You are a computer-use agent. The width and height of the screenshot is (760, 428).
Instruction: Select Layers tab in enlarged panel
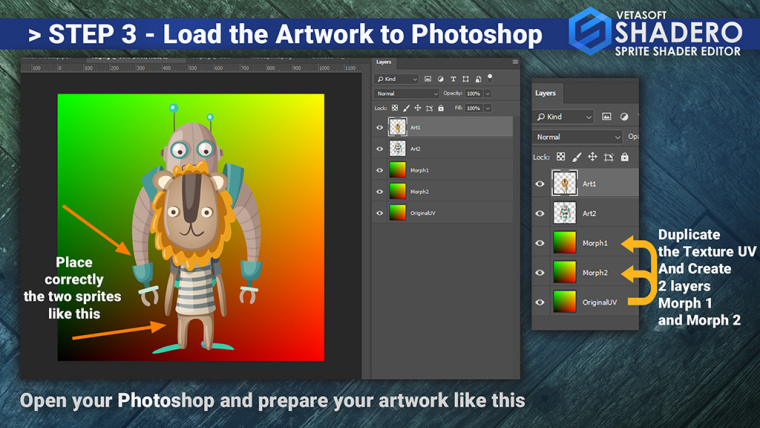coord(546,93)
